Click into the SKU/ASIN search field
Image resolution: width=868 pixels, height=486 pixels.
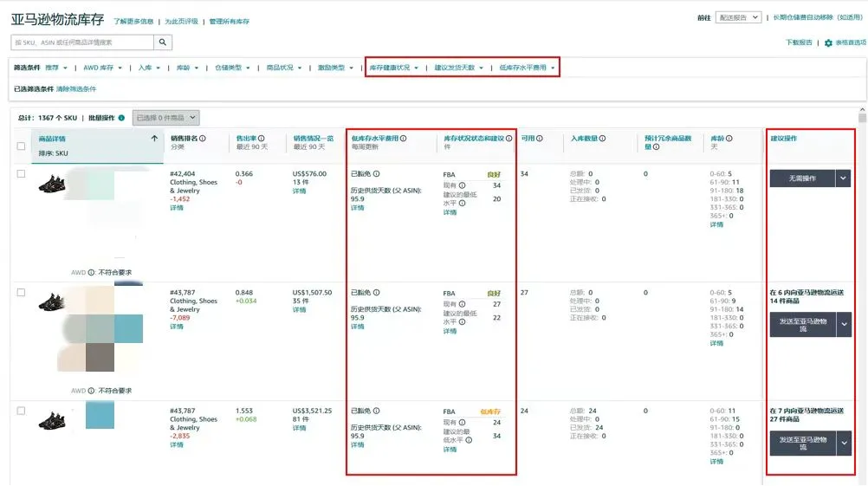83,42
